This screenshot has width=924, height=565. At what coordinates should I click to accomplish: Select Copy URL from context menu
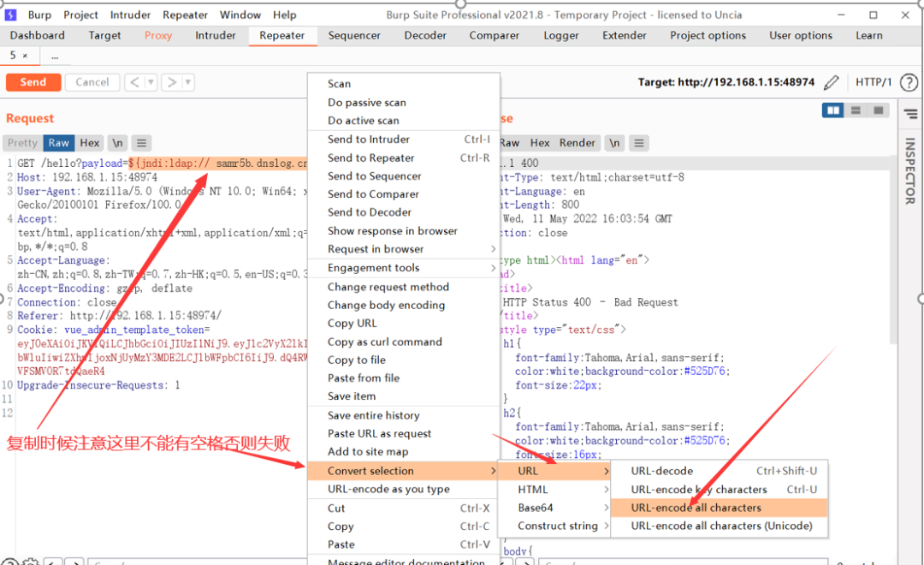404,324
